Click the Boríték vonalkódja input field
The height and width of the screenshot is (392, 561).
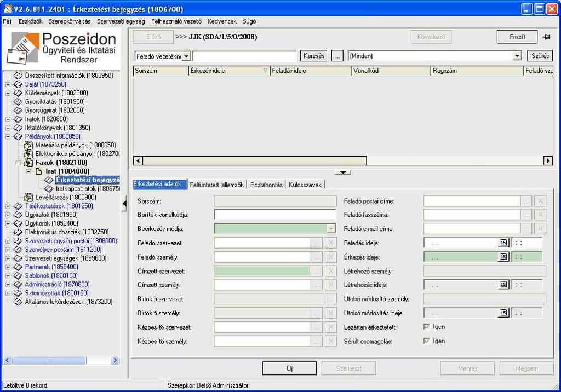click(x=275, y=215)
